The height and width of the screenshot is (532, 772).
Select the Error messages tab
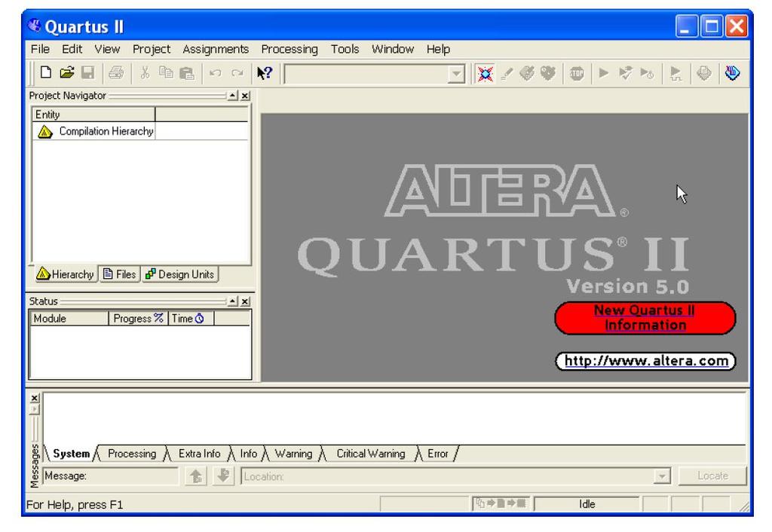point(438,454)
